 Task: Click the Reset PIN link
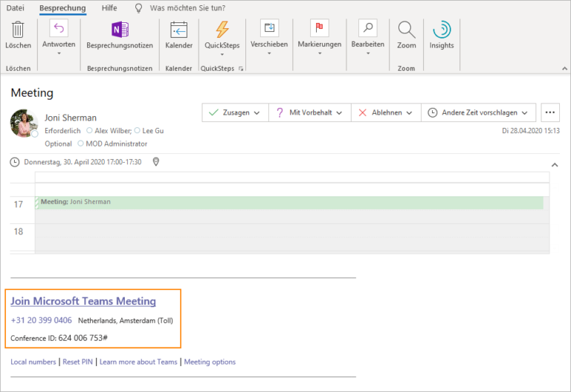tap(77, 362)
